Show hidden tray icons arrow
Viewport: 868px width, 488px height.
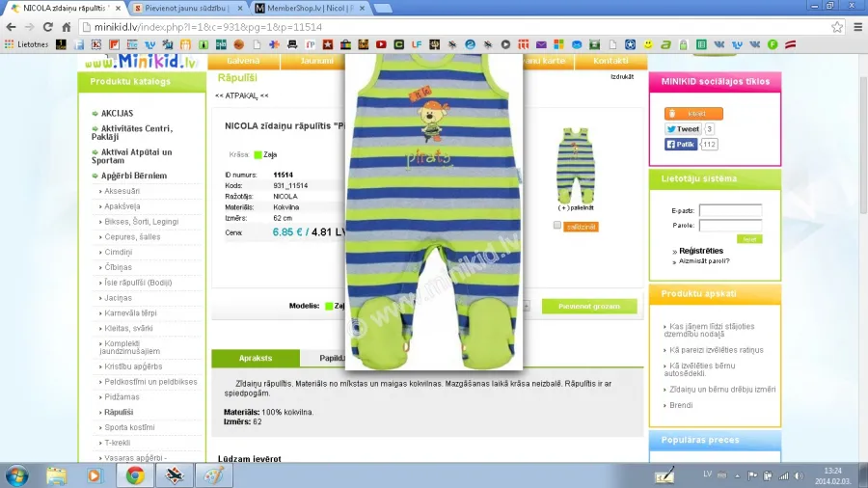[738, 475]
